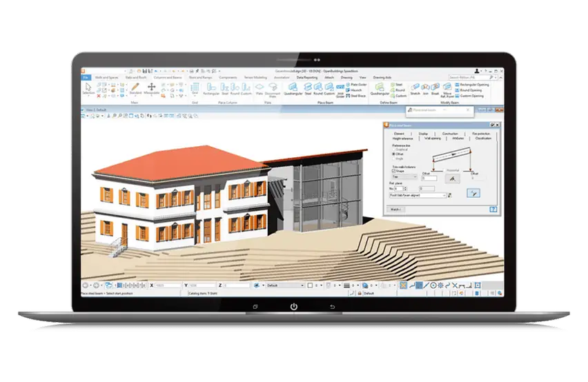Select the Joist Girder tool
The width and height of the screenshot is (588, 382).
(x=340, y=90)
